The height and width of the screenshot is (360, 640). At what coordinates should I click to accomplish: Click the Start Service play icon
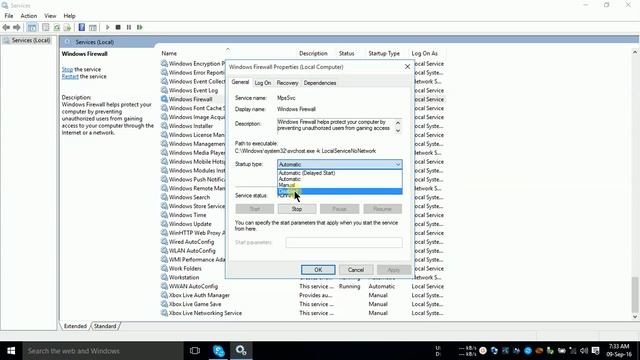point(107,27)
